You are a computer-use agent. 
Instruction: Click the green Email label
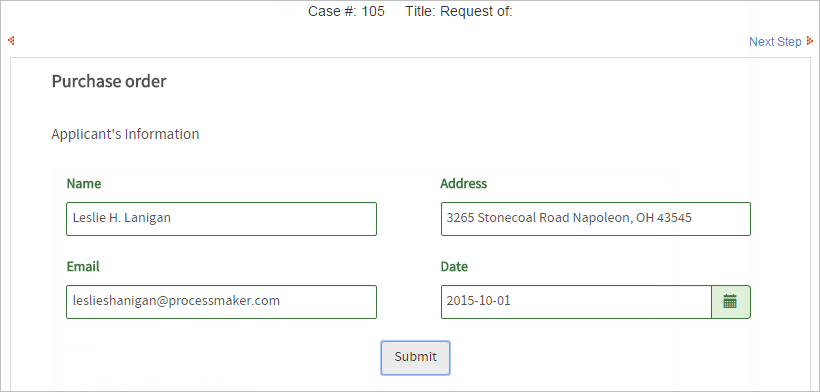point(83,267)
